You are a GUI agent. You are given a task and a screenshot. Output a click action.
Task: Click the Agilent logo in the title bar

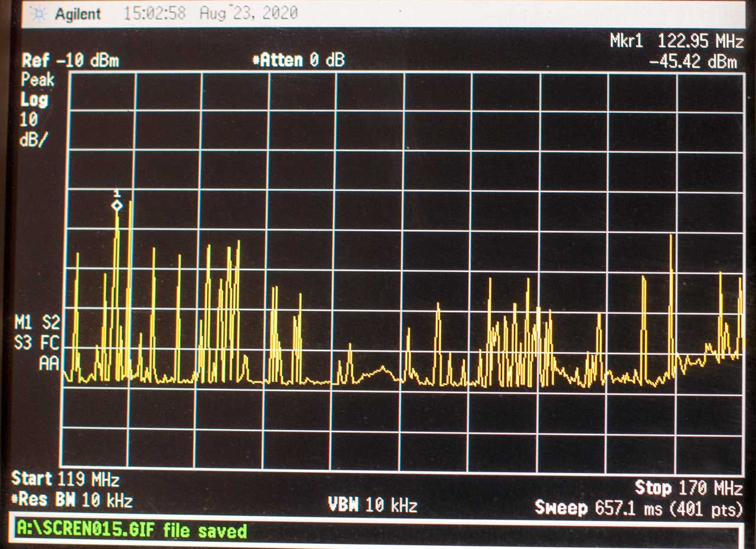pos(68,14)
